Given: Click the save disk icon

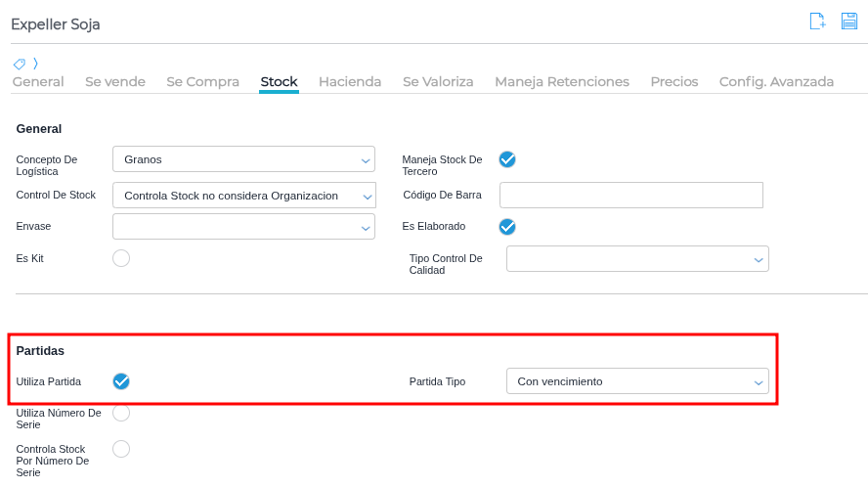Looking at the screenshot, I should point(849,22).
